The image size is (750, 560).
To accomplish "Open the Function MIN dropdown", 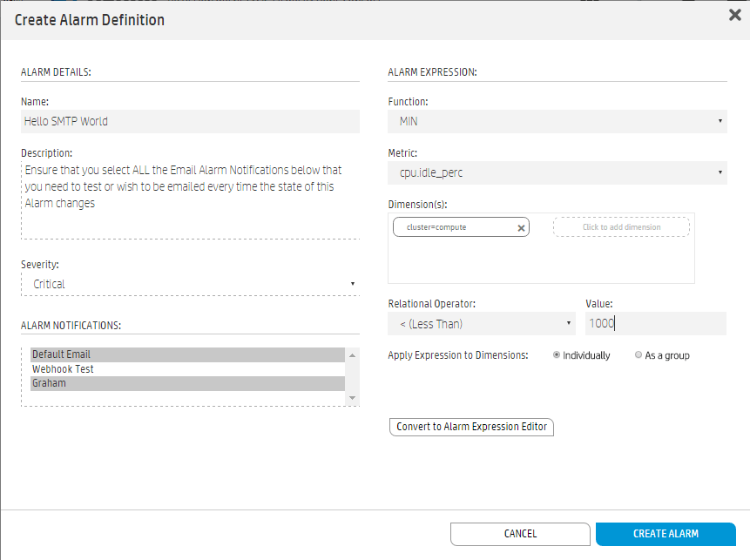I will tap(557, 122).
